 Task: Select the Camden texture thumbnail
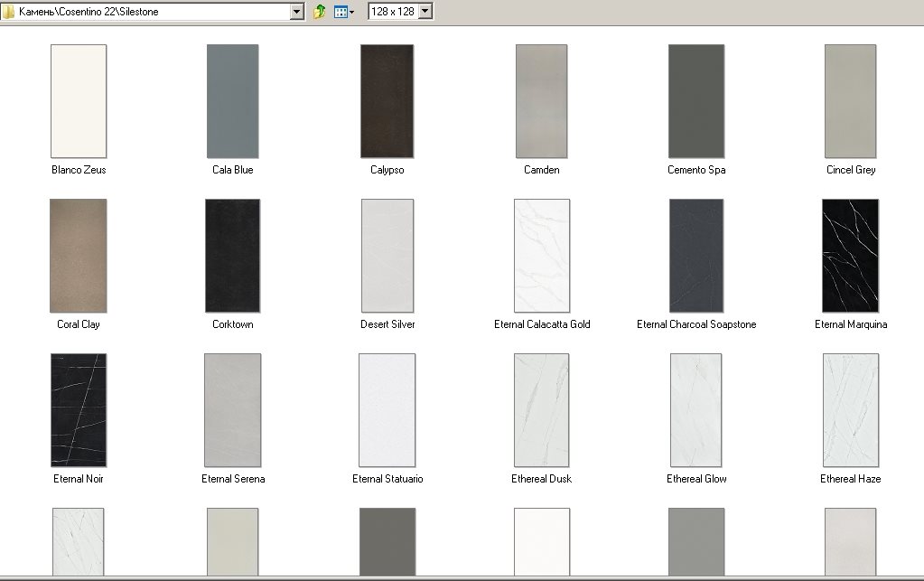click(542, 101)
